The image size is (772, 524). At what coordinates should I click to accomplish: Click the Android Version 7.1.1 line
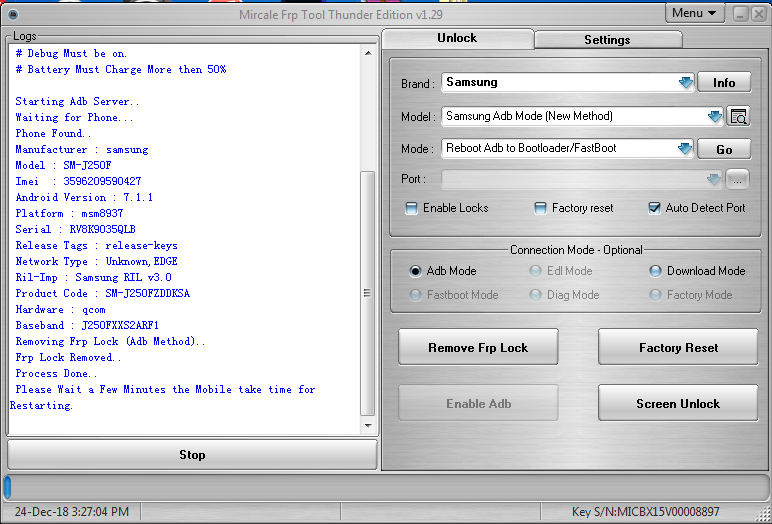tap(84, 197)
